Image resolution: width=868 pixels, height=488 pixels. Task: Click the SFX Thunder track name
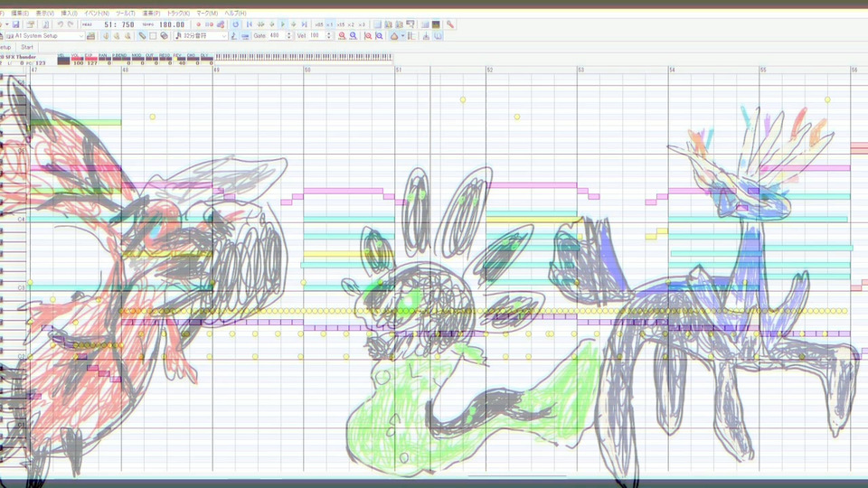tap(21, 56)
